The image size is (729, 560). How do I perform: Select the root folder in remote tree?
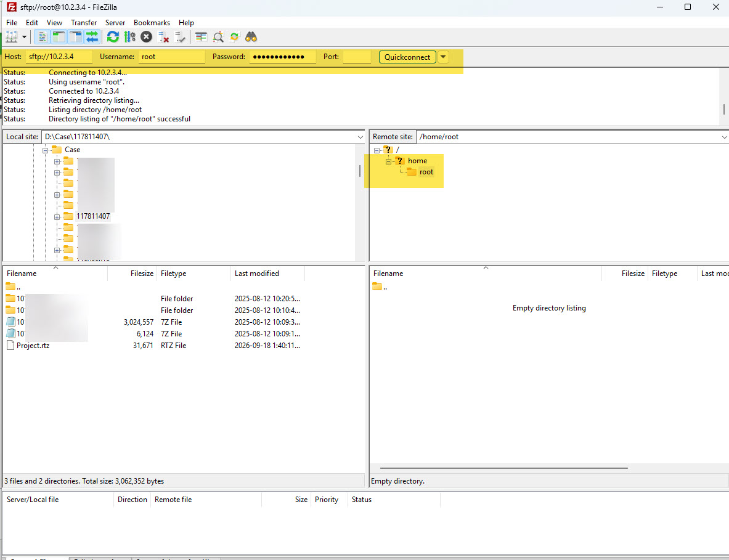pyautogui.click(x=426, y=172)
